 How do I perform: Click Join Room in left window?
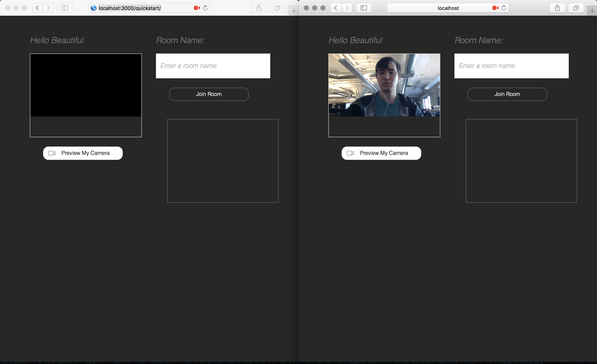pyautogui.click(x=209, y=94)
